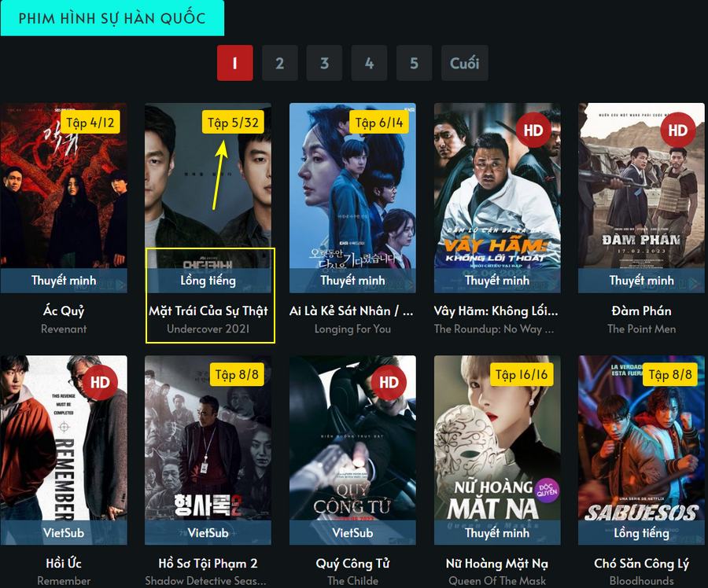Viewport: 708px width, 588px height.
Task: Click Lồng tiếng label on Sabuesos poster
Action: coord(642,533)
